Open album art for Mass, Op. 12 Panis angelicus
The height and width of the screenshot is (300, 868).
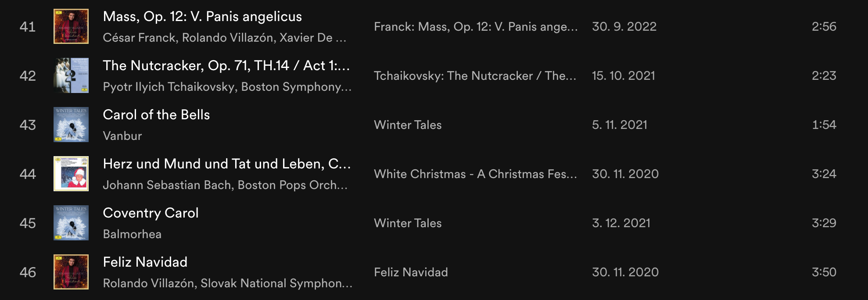click(71, 26)
